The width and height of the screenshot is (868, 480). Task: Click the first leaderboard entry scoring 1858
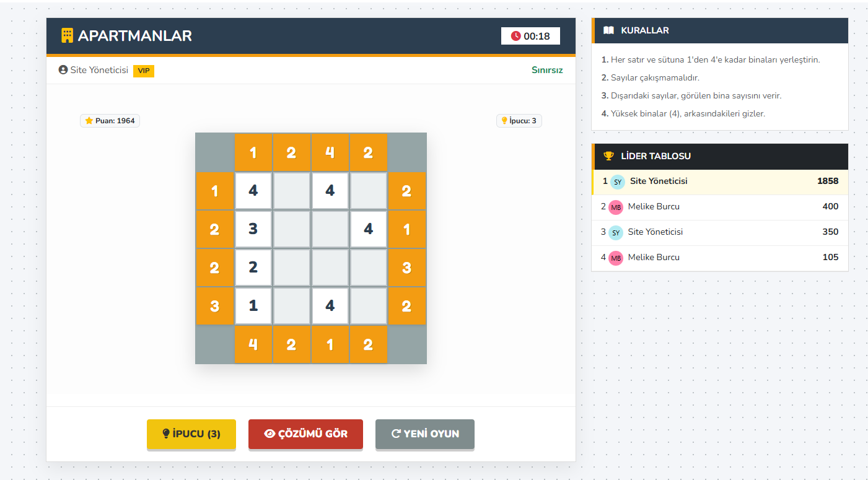pyautogui.click(x=720, y=181)
